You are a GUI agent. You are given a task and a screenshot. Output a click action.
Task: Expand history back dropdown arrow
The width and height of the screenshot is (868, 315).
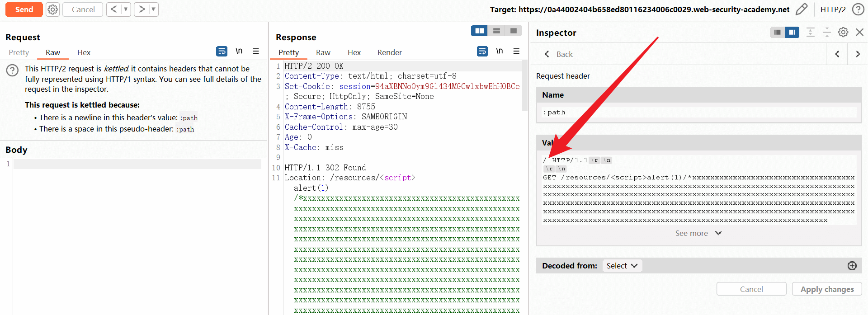(x=126, y=9)
